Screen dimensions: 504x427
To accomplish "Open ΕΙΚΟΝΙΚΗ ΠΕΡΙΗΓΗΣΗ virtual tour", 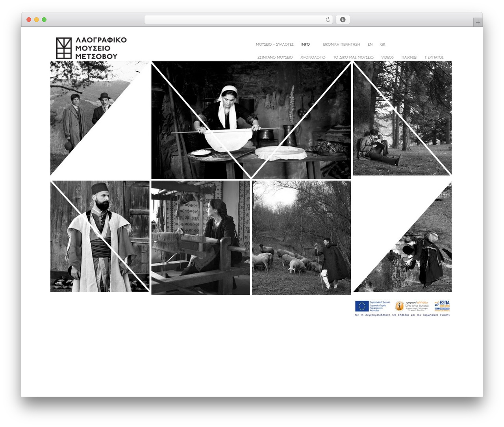I will coord(341,45).
